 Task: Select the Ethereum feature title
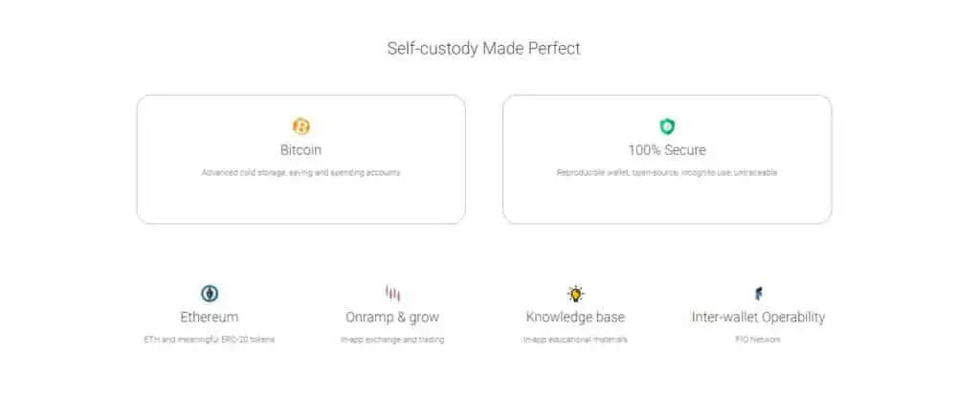[210, 317]
